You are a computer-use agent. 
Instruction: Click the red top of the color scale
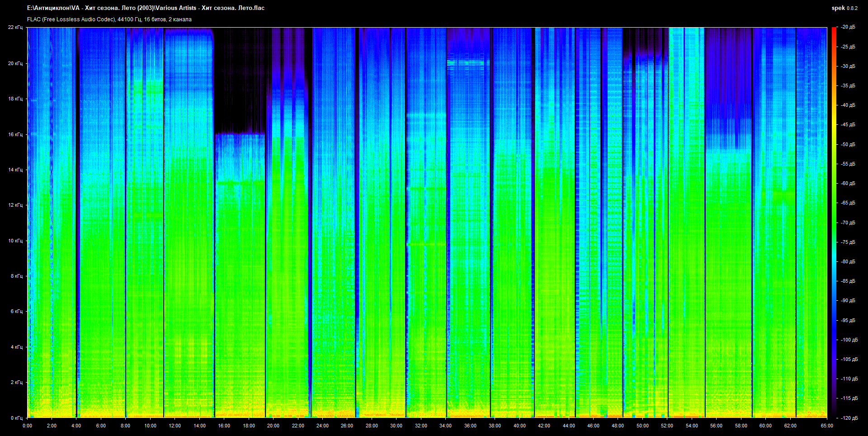click(834, 30)
